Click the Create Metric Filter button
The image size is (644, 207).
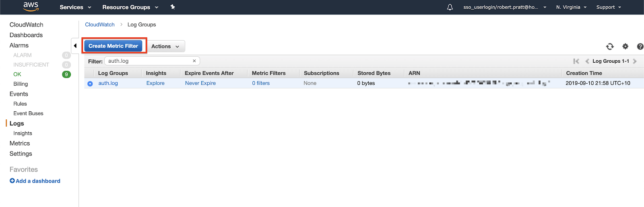pyautogui.click(x=113, y=46)
